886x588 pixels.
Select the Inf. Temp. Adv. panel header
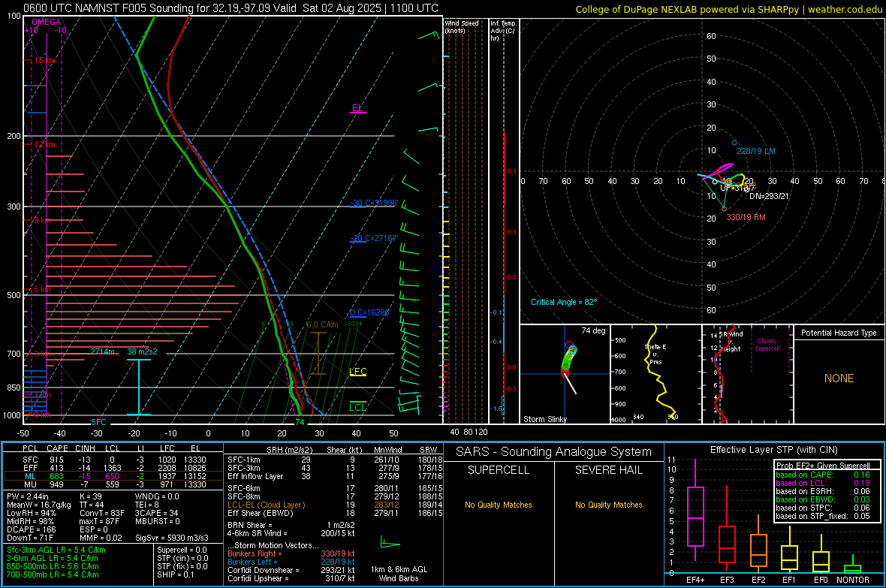(x=503, y=31)
